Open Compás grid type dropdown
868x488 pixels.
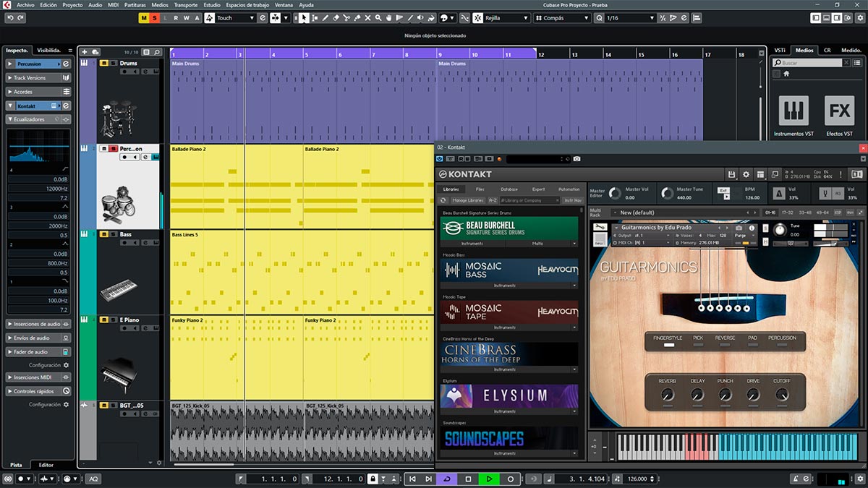[561, 17]
